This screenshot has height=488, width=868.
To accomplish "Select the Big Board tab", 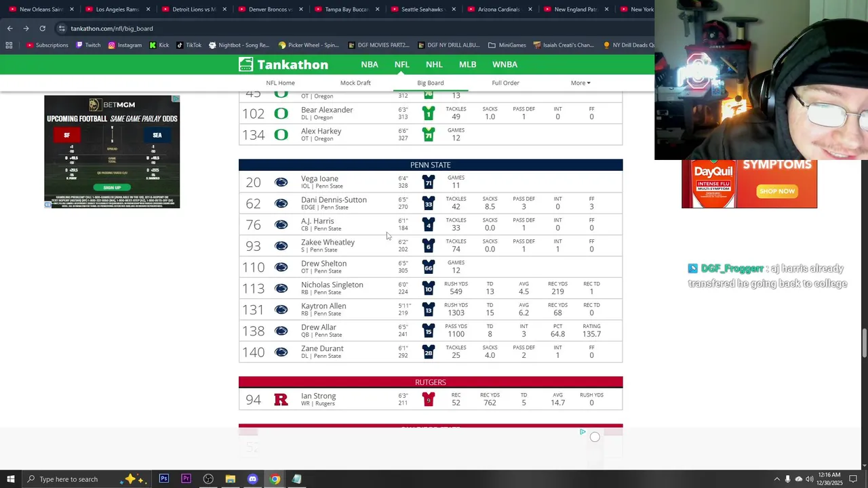I will (x=431, y=83).
